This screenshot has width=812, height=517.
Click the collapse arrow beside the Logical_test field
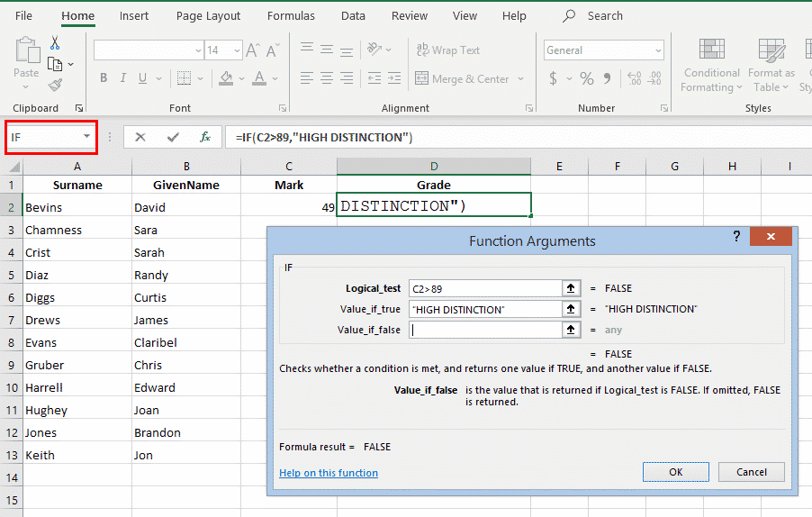pyautogui.click(x=571, y=288)
